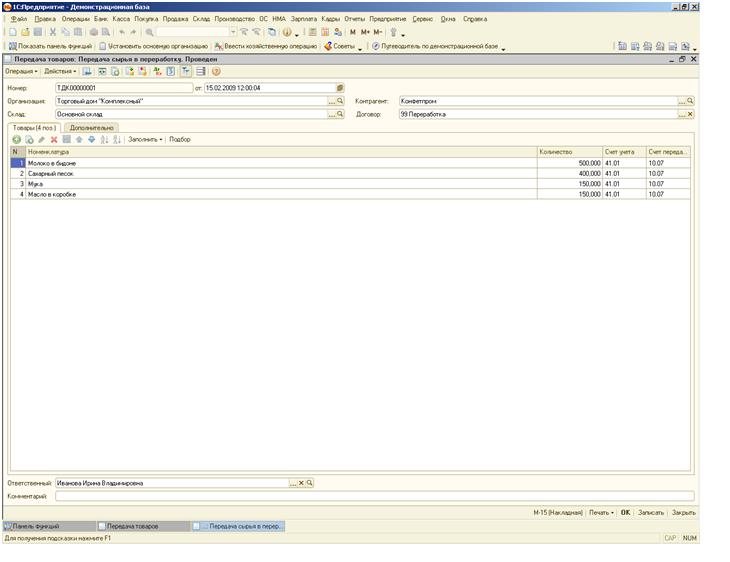The height and width of the screenshot is (562, 730).
Task: Click the M+ memory button
Action: pos(365,32)
